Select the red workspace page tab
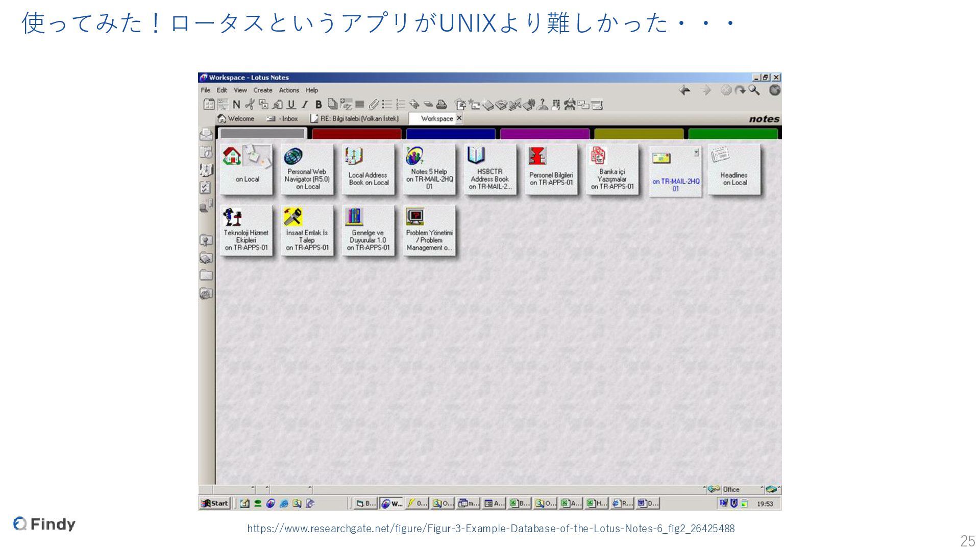 pyautogui.click(x=356, y=134)
